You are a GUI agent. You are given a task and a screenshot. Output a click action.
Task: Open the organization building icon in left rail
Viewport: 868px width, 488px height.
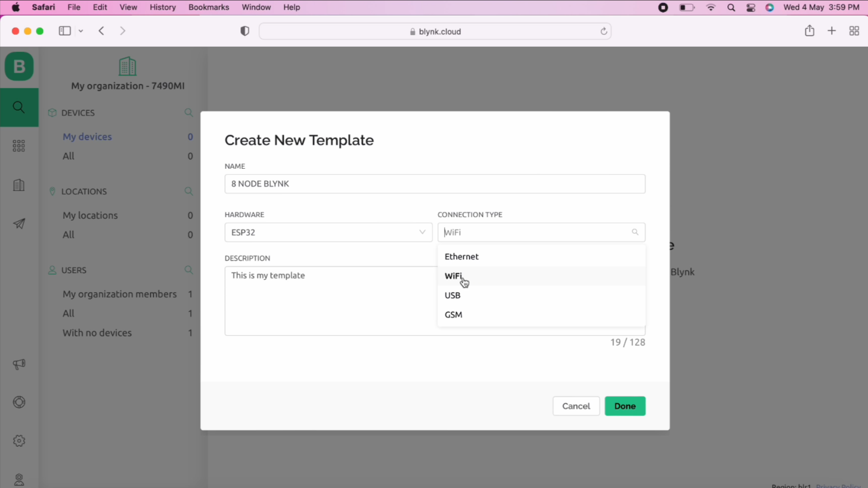tap(19, 185)
